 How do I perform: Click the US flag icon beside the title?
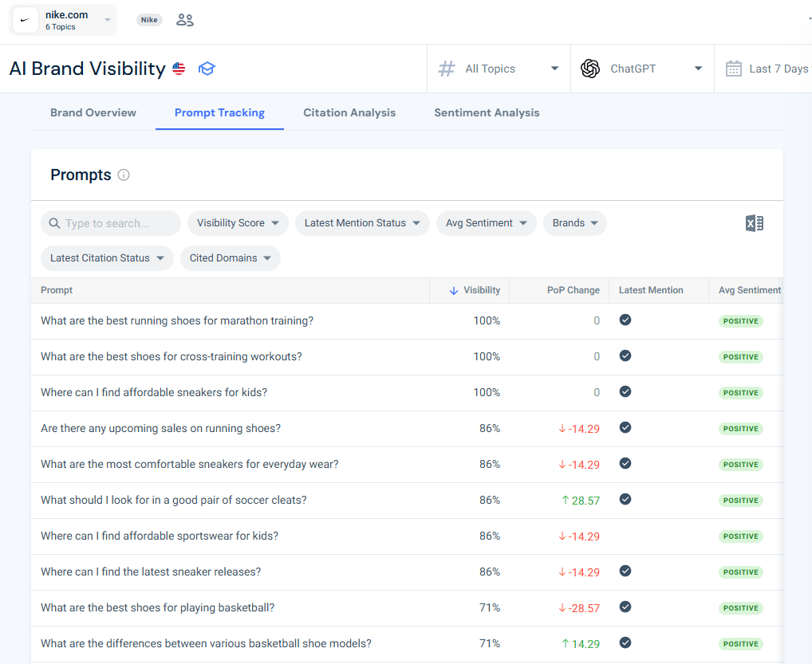(179, 69)
